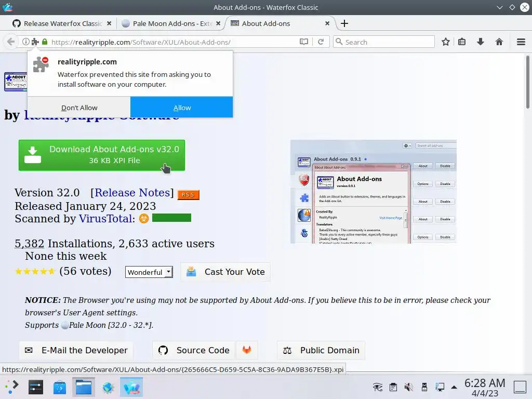Screen dimensions: 532x399
Task: Toggle Reader View icon in address bar
Action: 303,42
